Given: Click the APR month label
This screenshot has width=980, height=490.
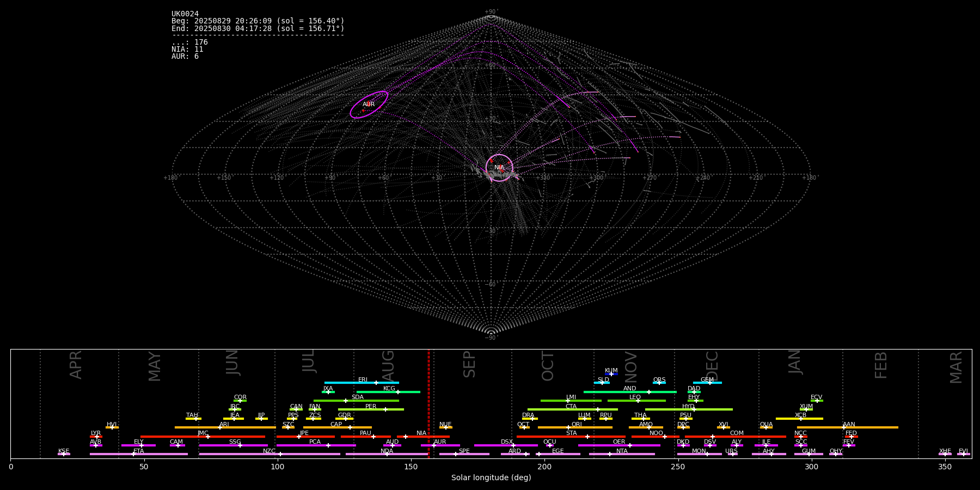Looking at the screenshot, I should pos(76,365).
